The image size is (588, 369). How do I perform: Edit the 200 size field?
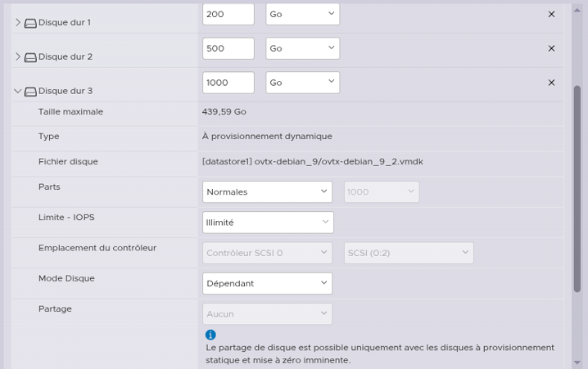pyautogui.click(x=228, y=14)
